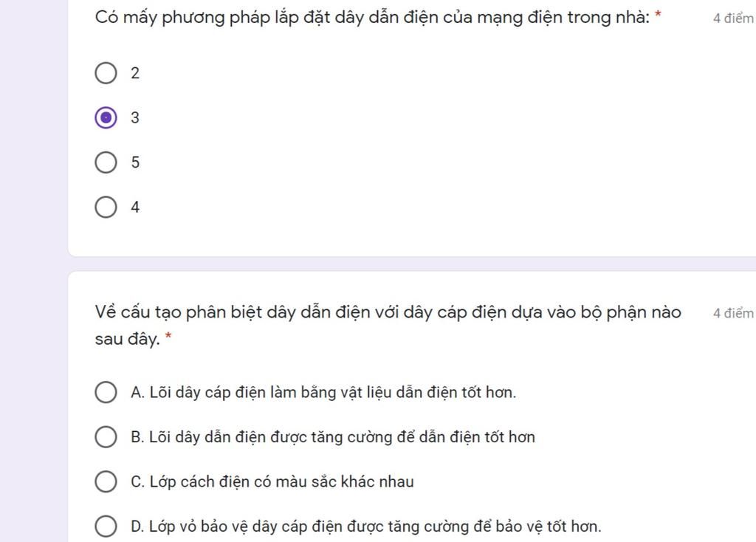Screen dimensions: 756x542
Task: Select the radio circle for answer B
Action: [106, 437]
